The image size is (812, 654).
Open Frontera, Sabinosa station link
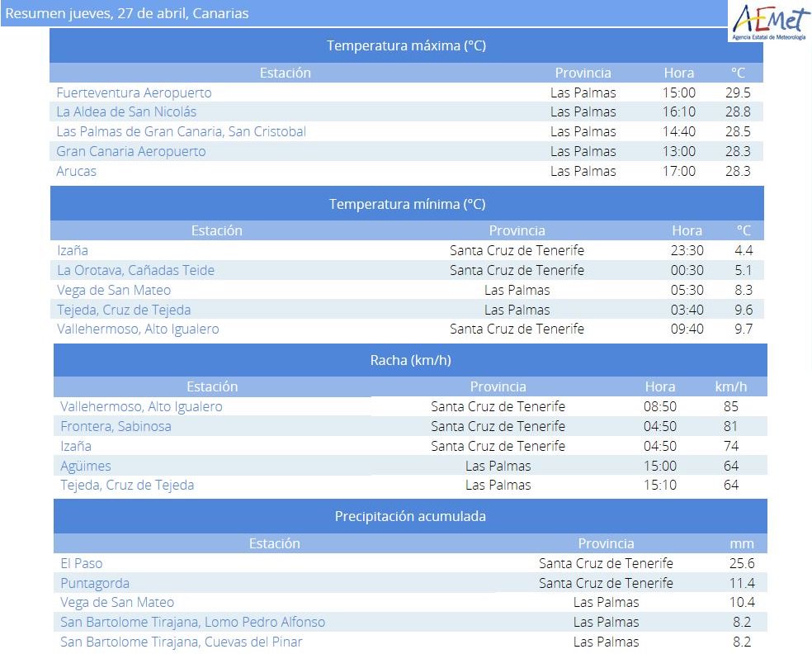tap(116, 426)
